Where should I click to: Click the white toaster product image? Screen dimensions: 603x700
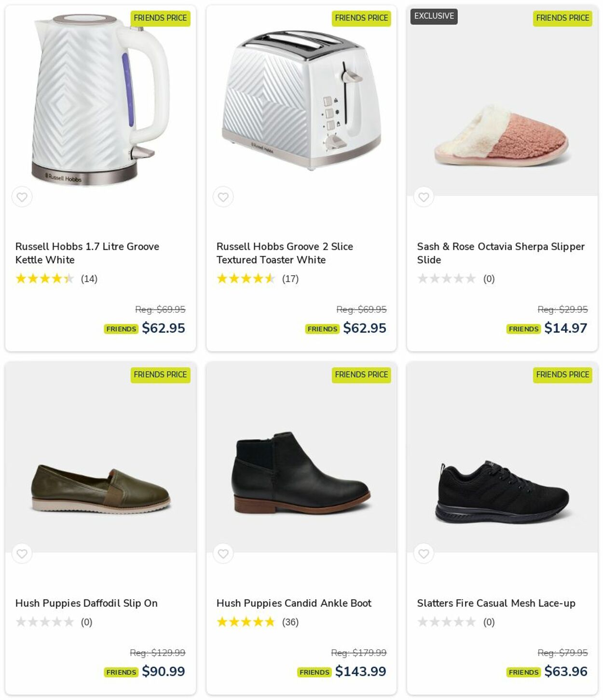(301, 101)
